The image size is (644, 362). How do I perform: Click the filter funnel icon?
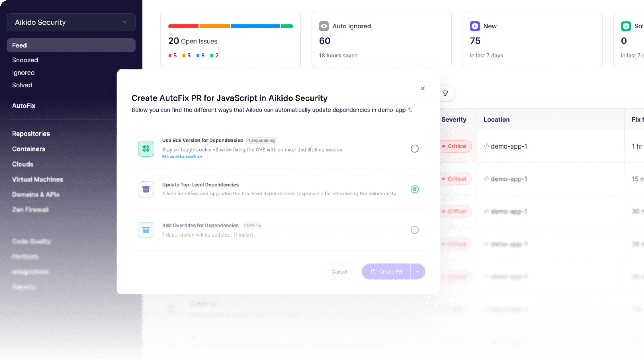445,93
